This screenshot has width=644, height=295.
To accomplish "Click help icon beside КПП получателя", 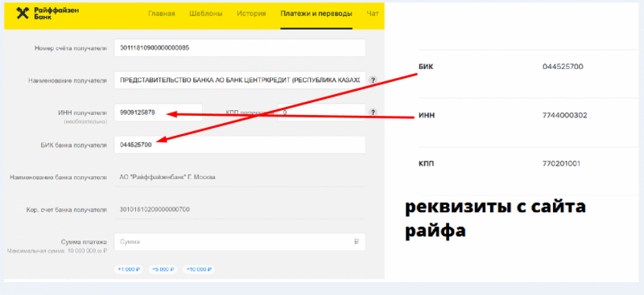I will click(x=373, y=112).
